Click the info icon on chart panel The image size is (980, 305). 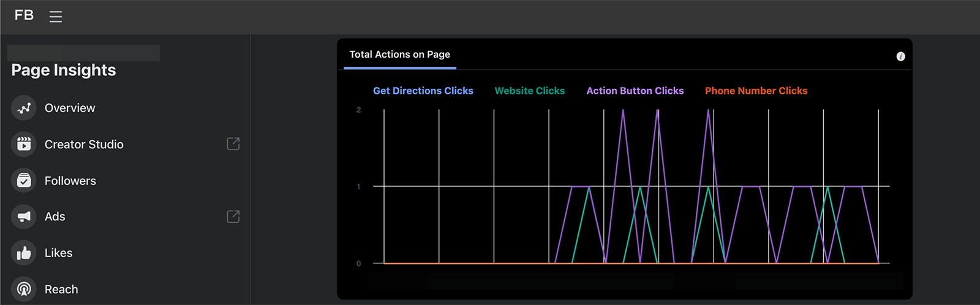click(x=900, y=56)
